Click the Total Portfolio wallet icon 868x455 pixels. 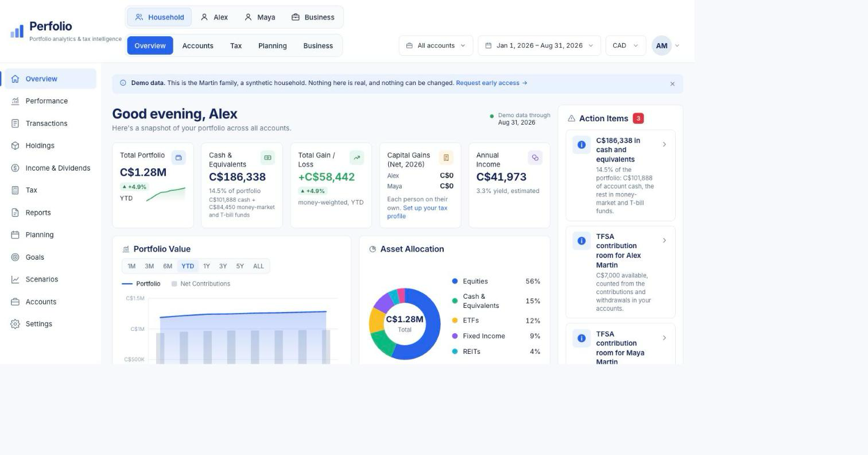pos(179,157)
